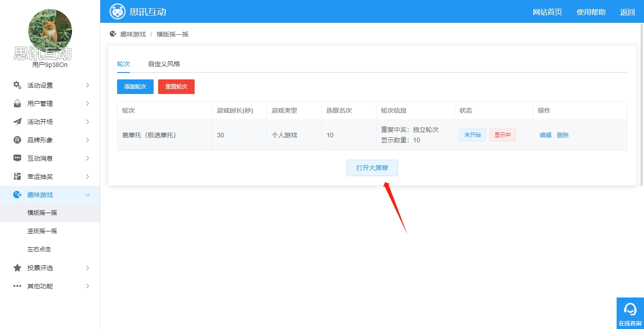Click the 趣味游戏 pacman icon in sidebar
Viewport: 644px width, 329px height.
coord(17,195)
